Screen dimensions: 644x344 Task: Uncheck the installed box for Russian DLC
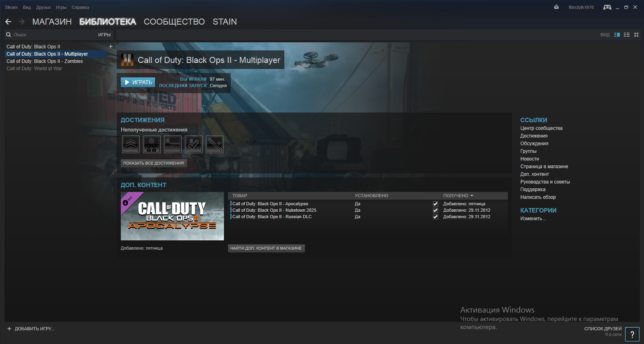click(435, 217)
